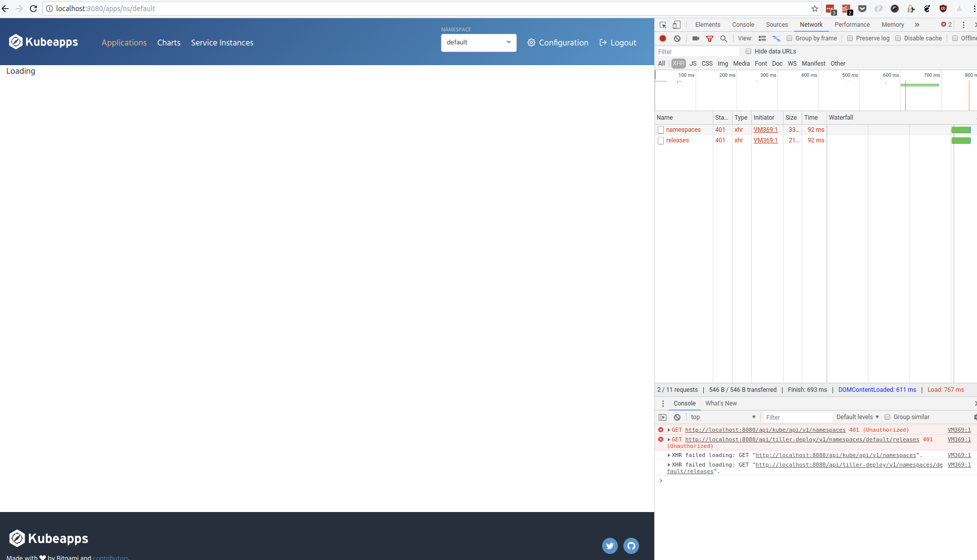Toggle the device toolbar icon
The height and width of the screenshot is (560, 977).
(676, 24)
